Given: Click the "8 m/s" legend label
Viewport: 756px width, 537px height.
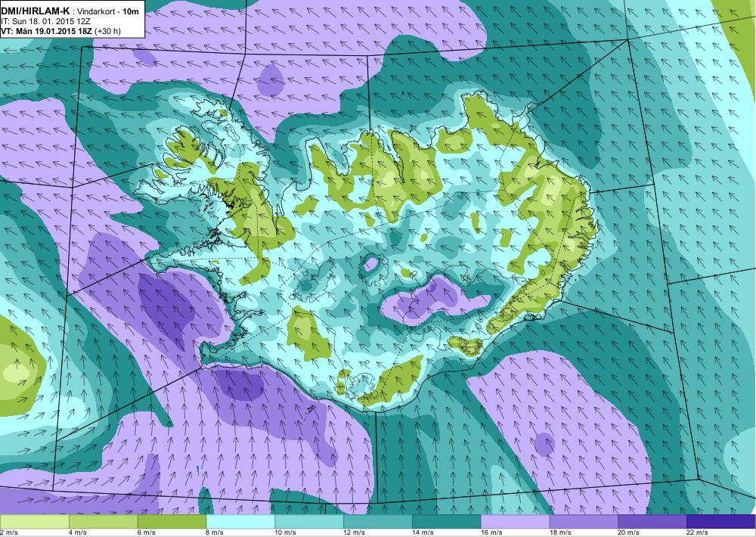Looking at the screenshot, I should [215, 532].
